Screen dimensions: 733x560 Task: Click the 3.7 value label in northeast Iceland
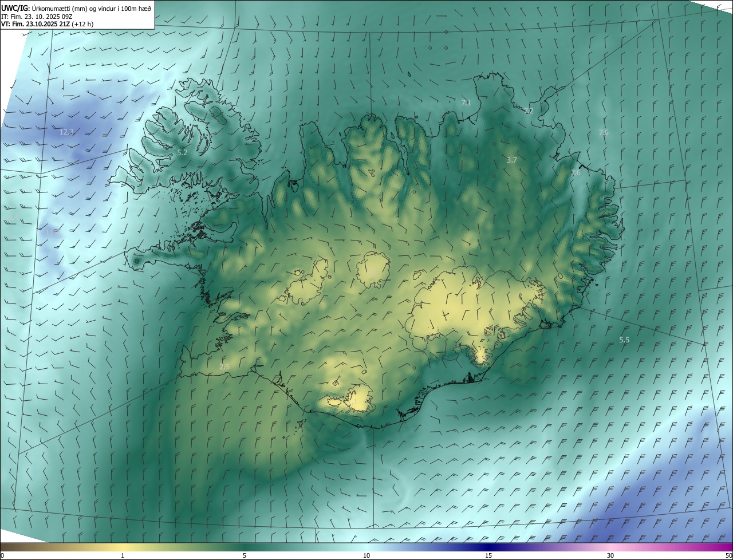click(512, 160)
